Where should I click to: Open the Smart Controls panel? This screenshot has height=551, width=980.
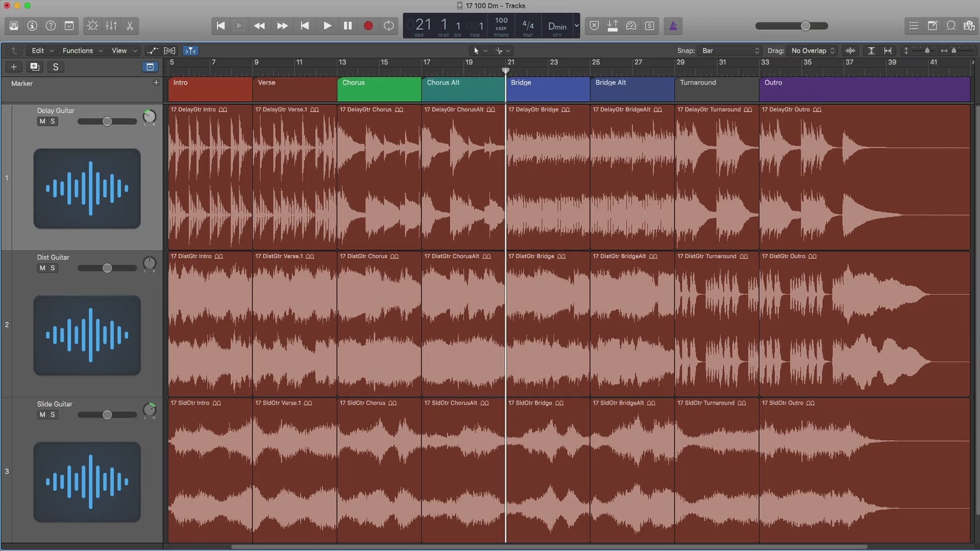(x=92, y=26)
